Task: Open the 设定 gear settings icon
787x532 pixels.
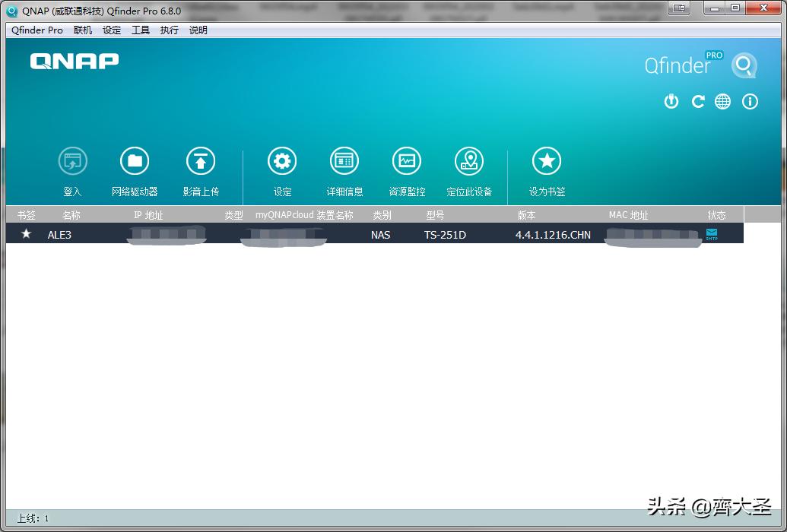Action: pyautogui.click(x=282, y=161)
